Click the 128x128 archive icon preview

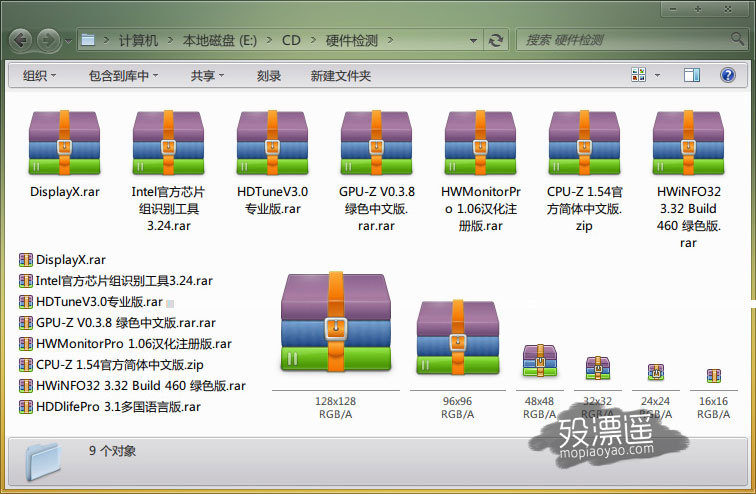[x=336, y=322]
